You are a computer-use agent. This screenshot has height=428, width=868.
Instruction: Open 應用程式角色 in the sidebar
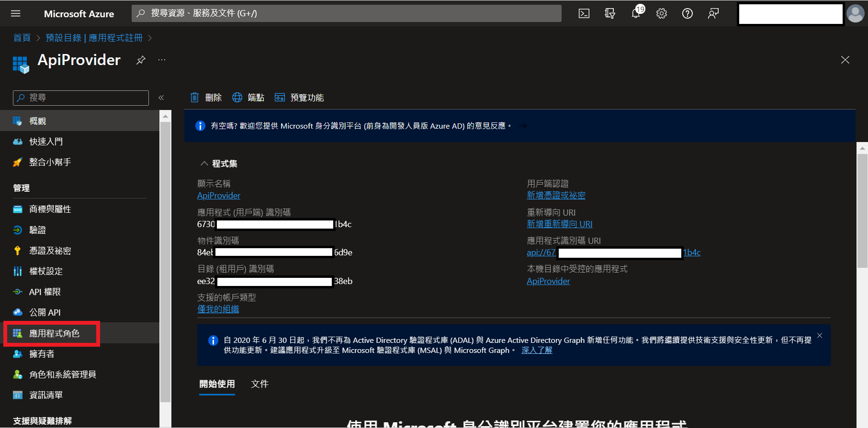coord(79,333)
